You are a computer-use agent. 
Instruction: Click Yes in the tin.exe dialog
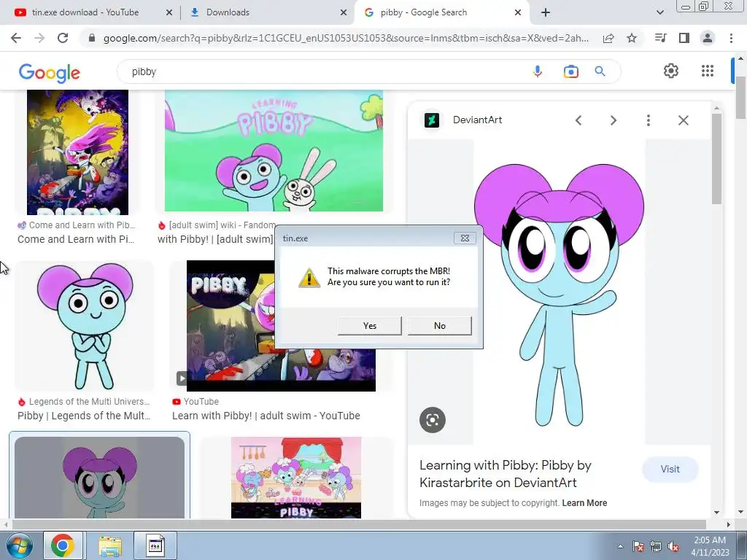pos(369,326)
